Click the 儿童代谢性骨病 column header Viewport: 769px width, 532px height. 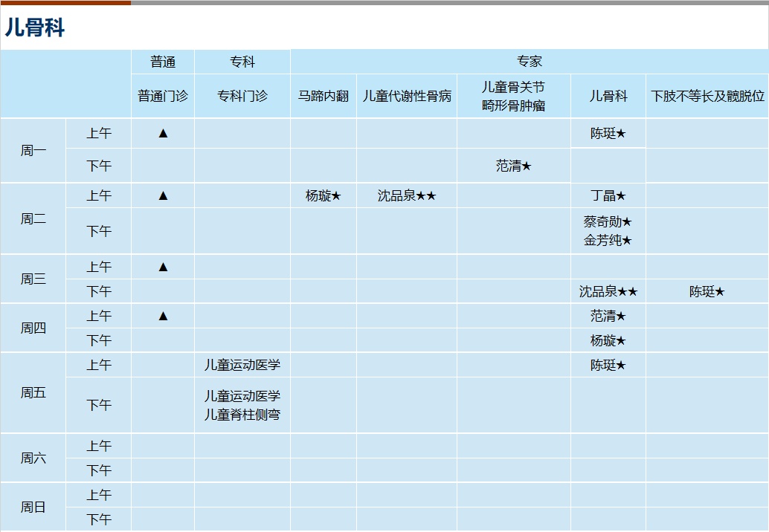click(x=407, y=96)
